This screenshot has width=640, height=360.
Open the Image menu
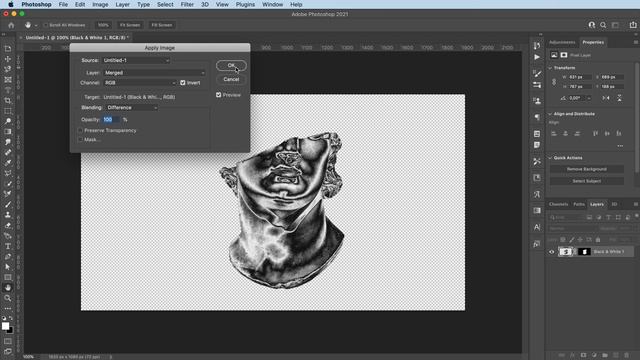(100, 4)
